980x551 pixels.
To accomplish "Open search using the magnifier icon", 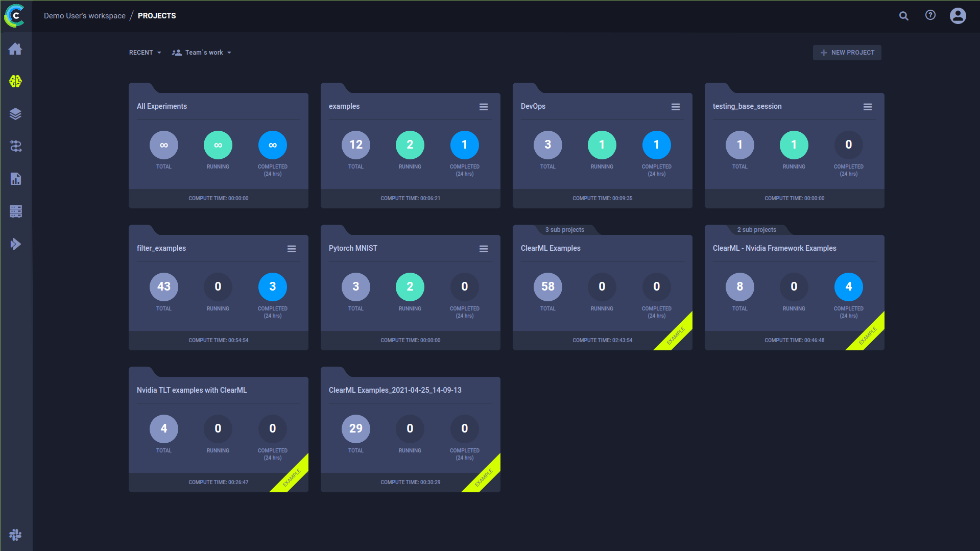I will tap(903, 16).
